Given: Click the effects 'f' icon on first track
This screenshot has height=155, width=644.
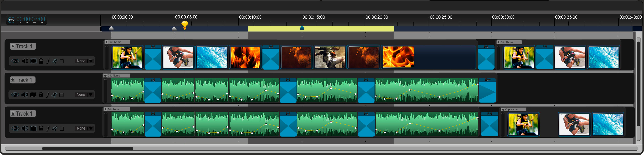Looking at the screenshot, I should pos(48,61).
